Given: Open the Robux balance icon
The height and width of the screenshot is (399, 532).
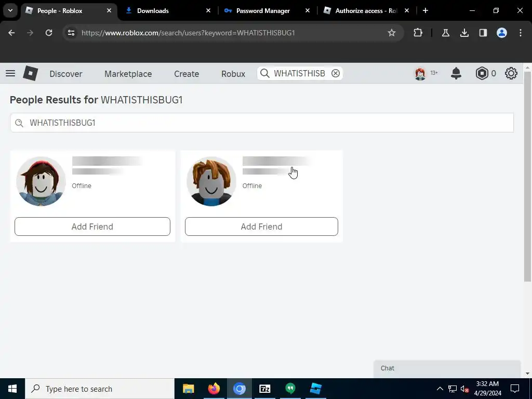Looking at the screenshot, I should click(482, 73).
